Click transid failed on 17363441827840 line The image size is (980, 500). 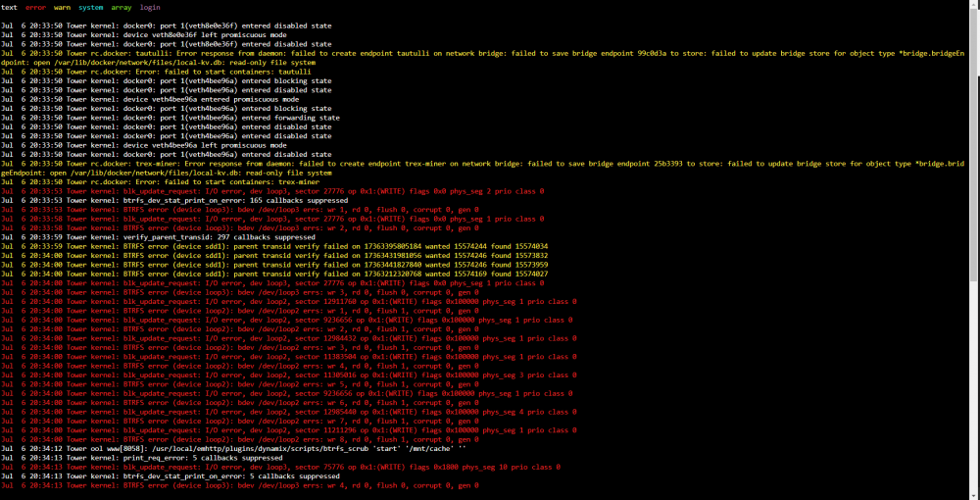274,265
